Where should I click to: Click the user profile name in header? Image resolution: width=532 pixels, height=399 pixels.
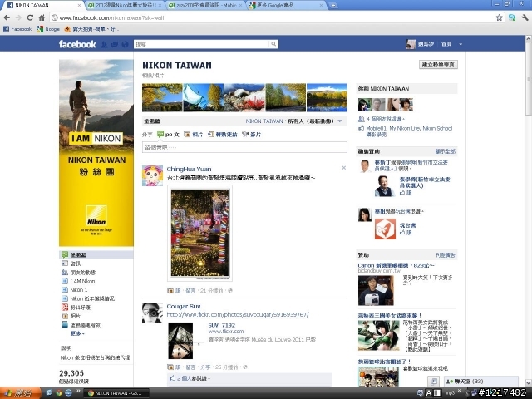point(426,44)
